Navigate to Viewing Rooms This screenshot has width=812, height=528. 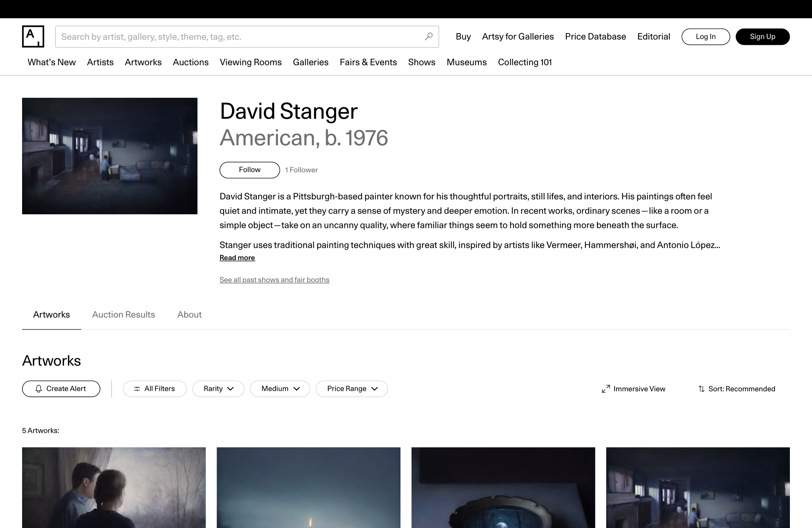tap(250, 62)
